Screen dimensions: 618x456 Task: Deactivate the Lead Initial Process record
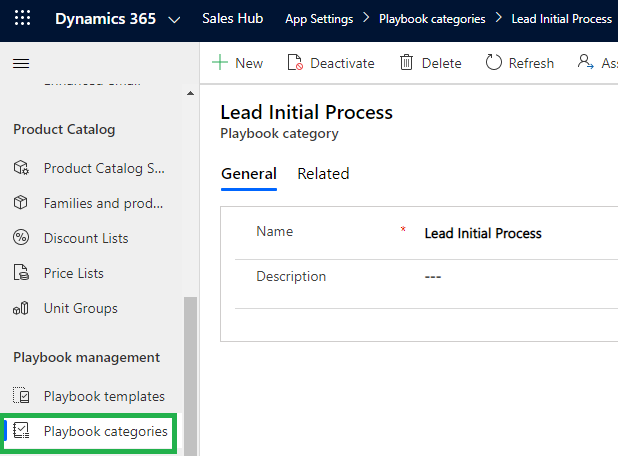click(330, 63)
